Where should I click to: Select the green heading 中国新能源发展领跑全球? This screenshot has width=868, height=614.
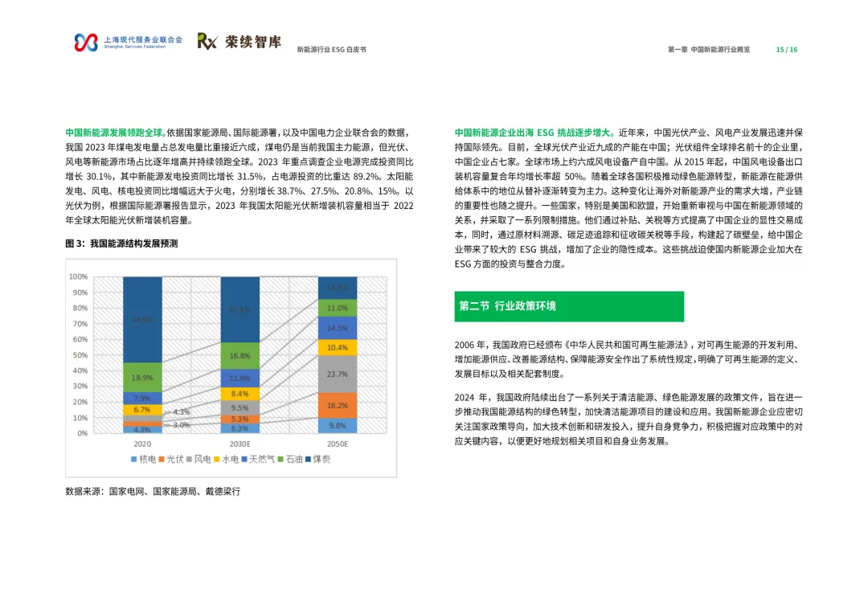coord(114,133)
